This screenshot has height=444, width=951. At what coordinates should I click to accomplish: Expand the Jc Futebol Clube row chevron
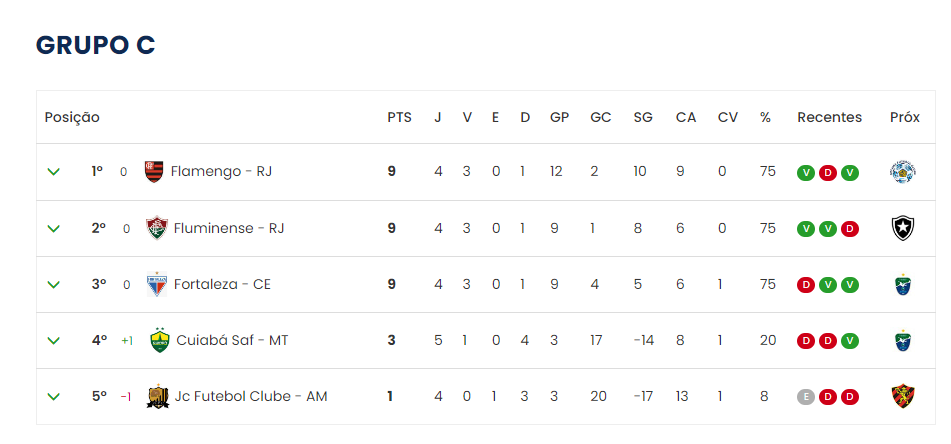[x=54, y=397]
